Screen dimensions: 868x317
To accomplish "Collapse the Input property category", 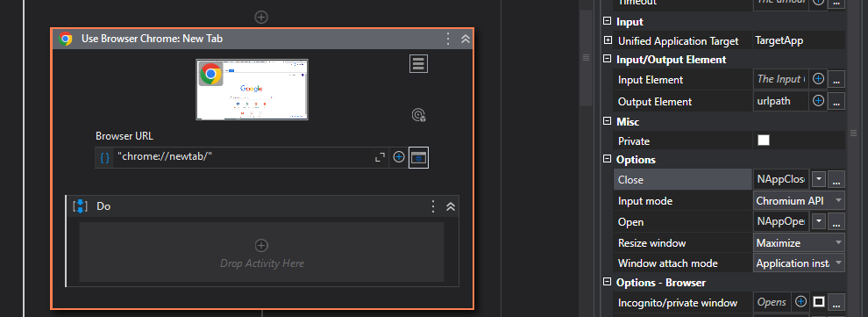I will pyautogui.click(x=608, y=22).
